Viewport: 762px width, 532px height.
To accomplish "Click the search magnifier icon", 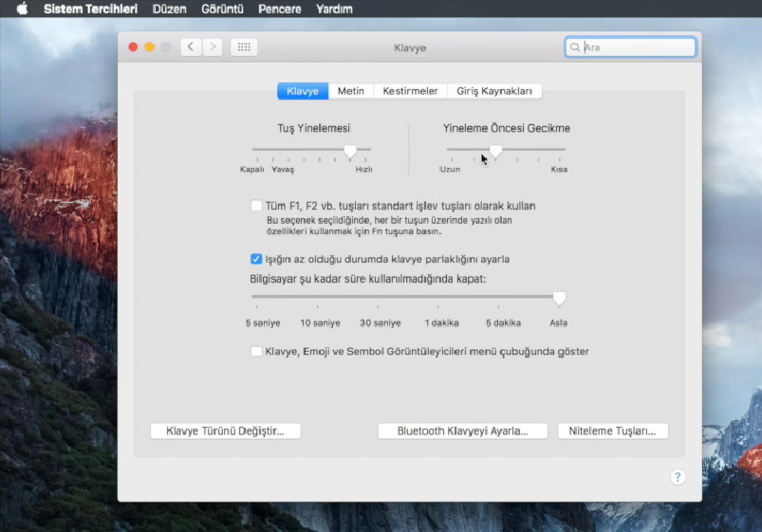I will (x=575, y=46).
